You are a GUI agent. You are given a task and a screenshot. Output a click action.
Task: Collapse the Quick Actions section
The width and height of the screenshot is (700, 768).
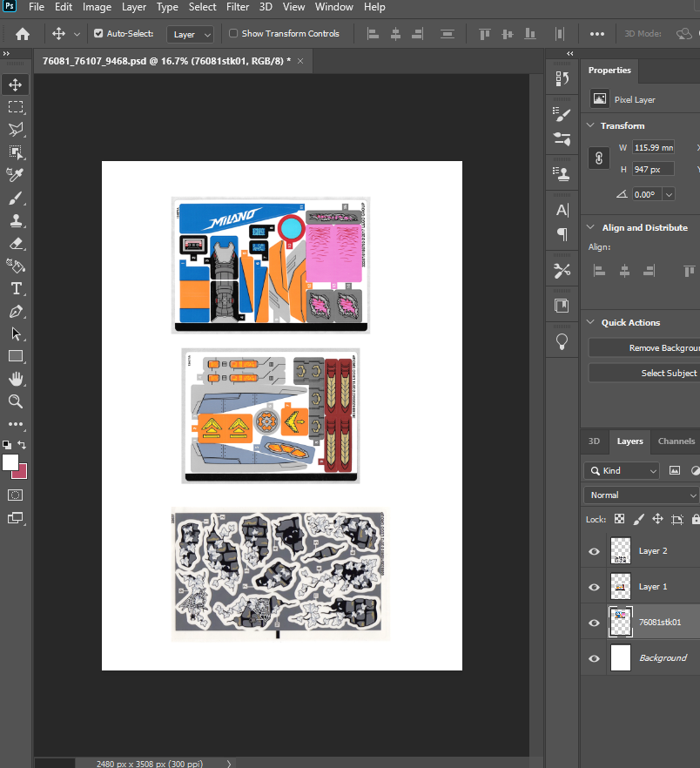click(591, 322)
